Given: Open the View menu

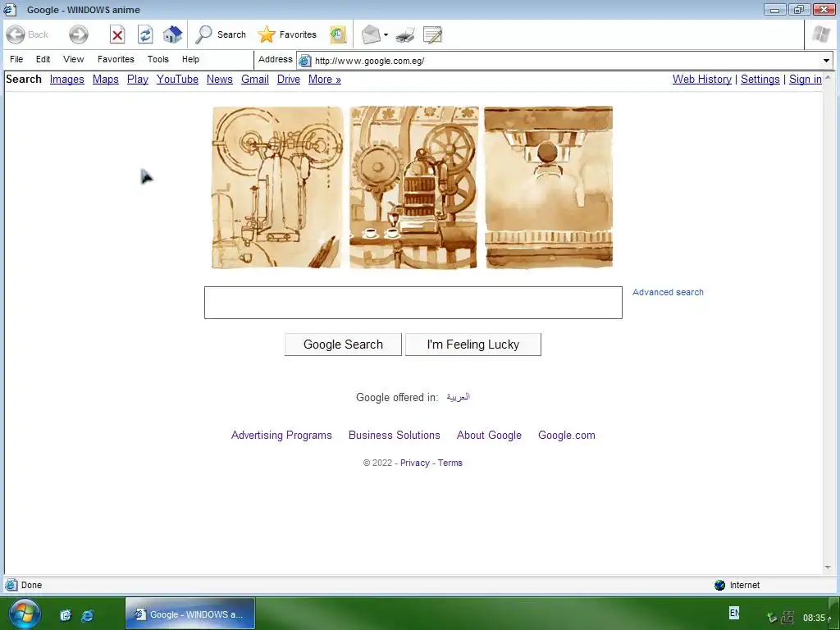Looking at the screenshot, I should (73, 59).
